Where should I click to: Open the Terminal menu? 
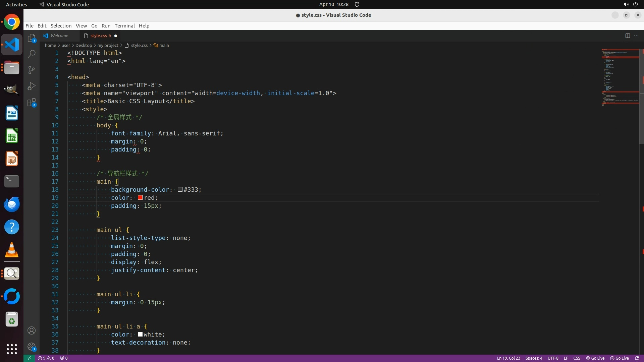pyautogui.click(x=124, y=26)
